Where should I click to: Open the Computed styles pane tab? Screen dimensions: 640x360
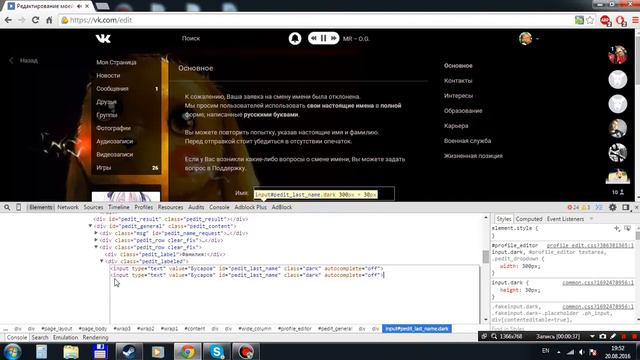pyautogui.click(x=529, y=219)
